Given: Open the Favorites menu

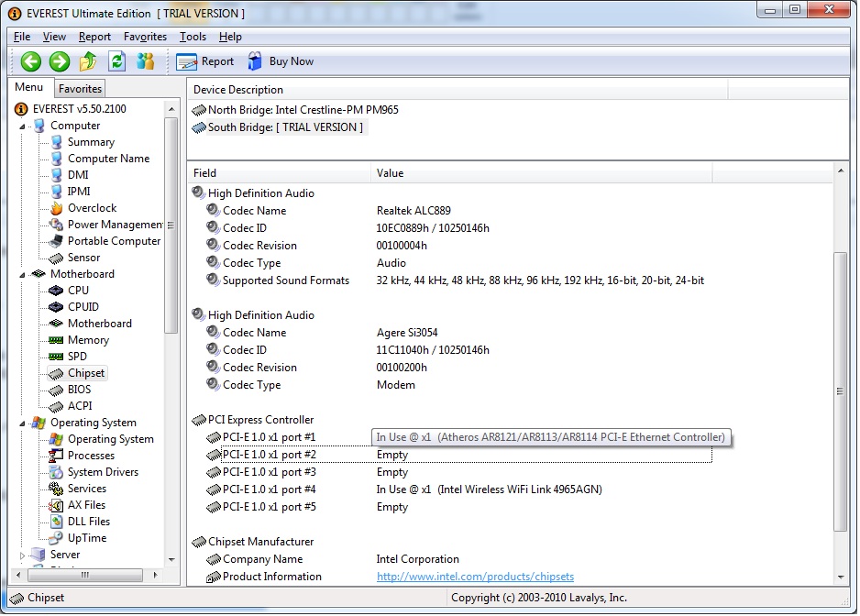Looking at the screenshot, I should pyautogui.click(x=145, y=37).
